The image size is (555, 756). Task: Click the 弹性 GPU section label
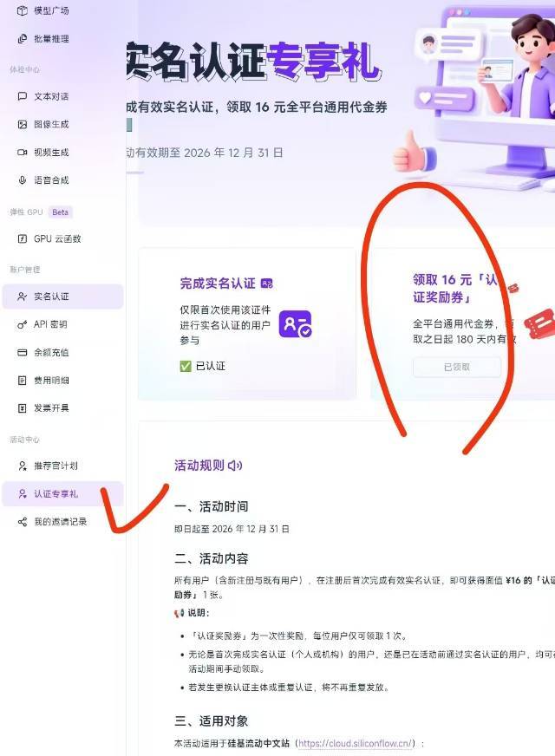[x=27, y=212]
